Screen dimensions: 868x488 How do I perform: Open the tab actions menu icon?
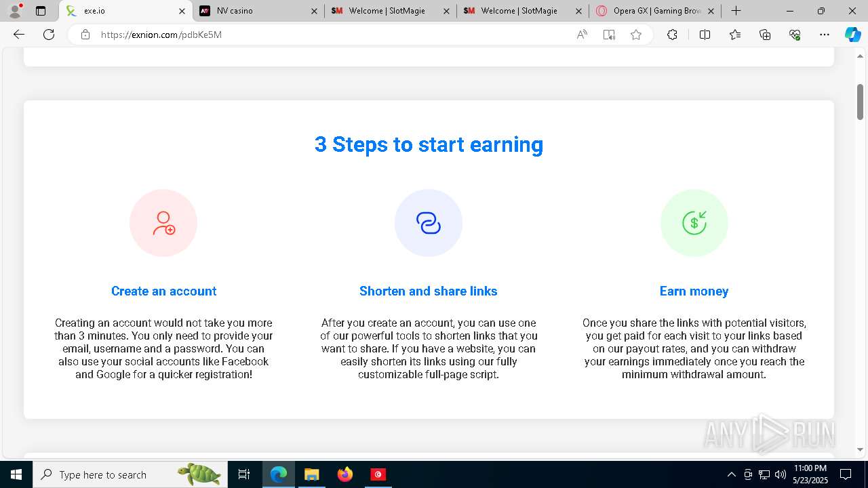(41, 11)
